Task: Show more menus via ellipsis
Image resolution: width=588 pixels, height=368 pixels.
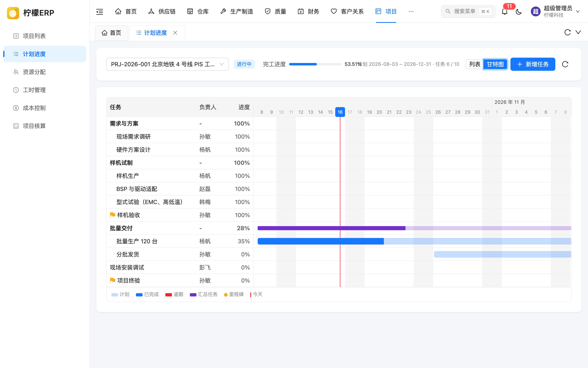Action: [411, 11]
